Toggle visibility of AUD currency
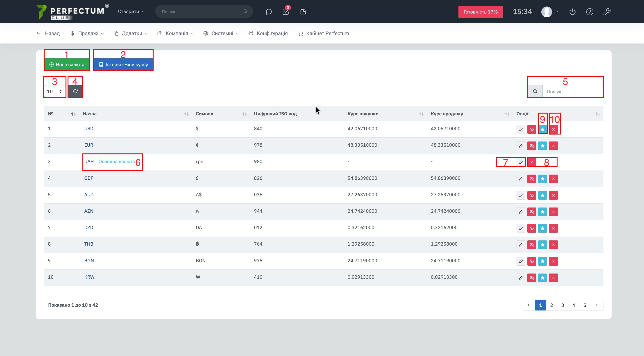 tap(531, 195)
